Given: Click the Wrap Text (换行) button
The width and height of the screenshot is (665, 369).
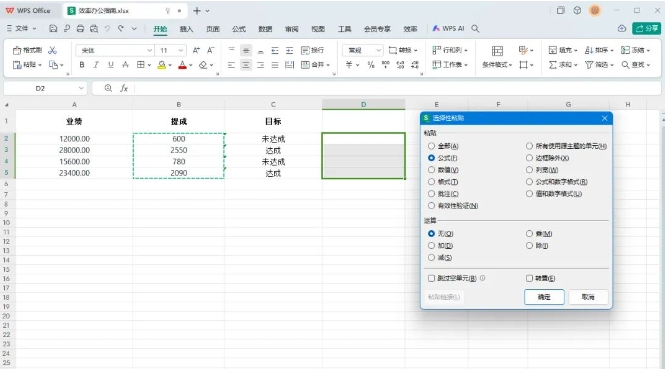Looking at the screenshot, I should pos(313,50).
